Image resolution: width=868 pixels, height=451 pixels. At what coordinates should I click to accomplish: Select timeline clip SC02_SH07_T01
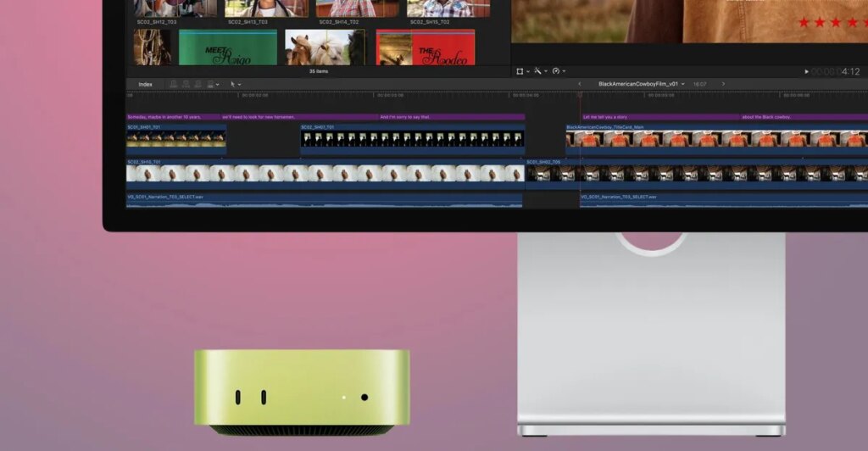click(413, 139)
